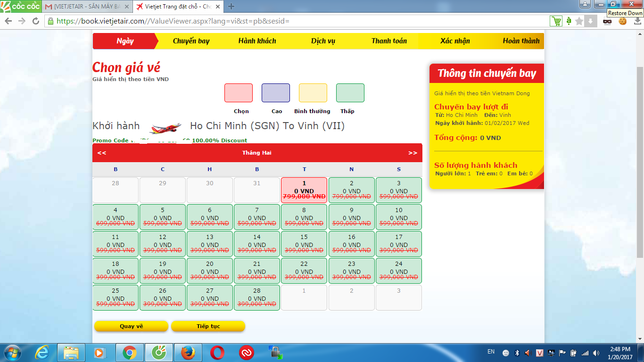This screenshot has width=644, height=362.
Task: Click the page vertical scrollbar
Action: click(640, 162)
